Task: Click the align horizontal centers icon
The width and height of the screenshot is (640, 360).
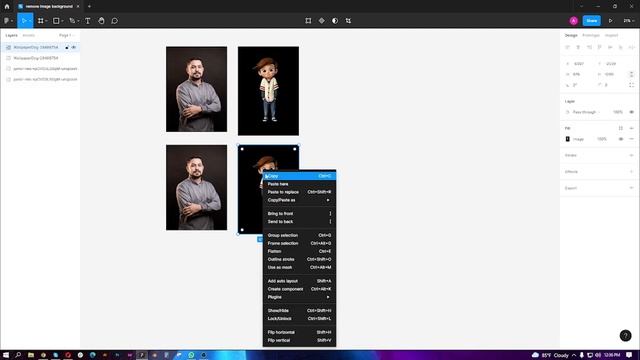Action: click(x=578, y=47)
